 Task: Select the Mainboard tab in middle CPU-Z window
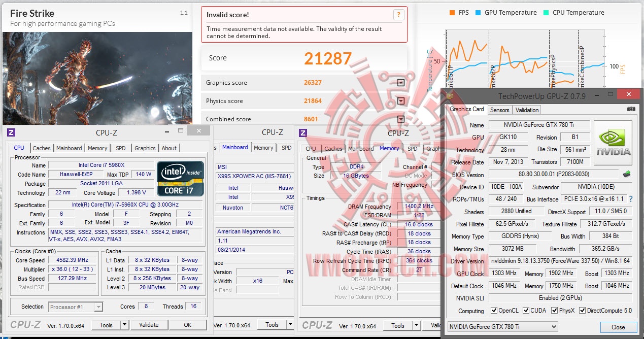[235, 147]
